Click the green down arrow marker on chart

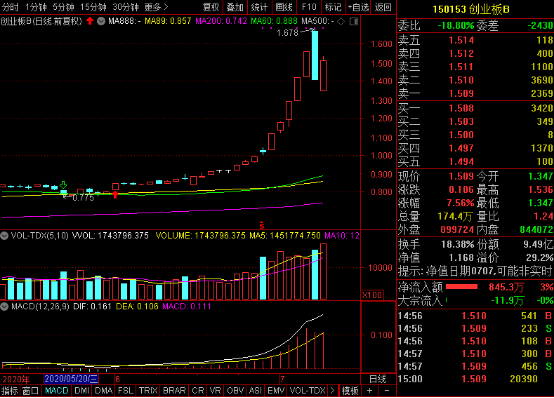(x=64, y=185)
